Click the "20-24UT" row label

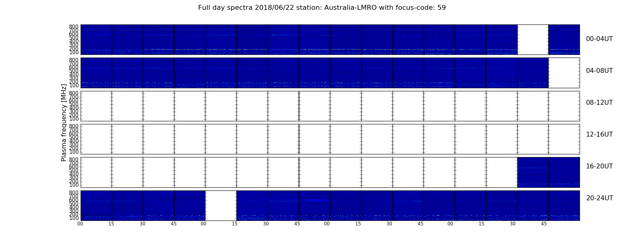600,198
